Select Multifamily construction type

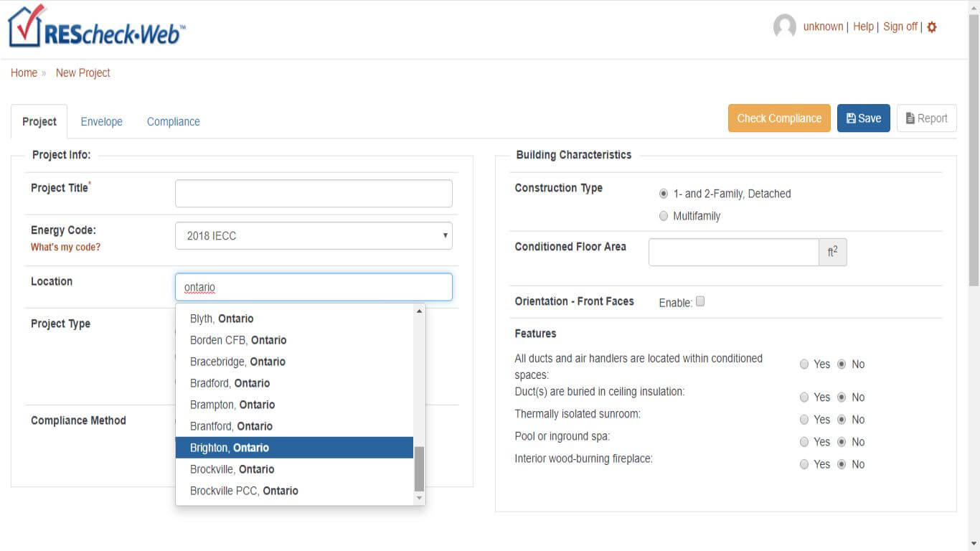[x=664, y=216]
